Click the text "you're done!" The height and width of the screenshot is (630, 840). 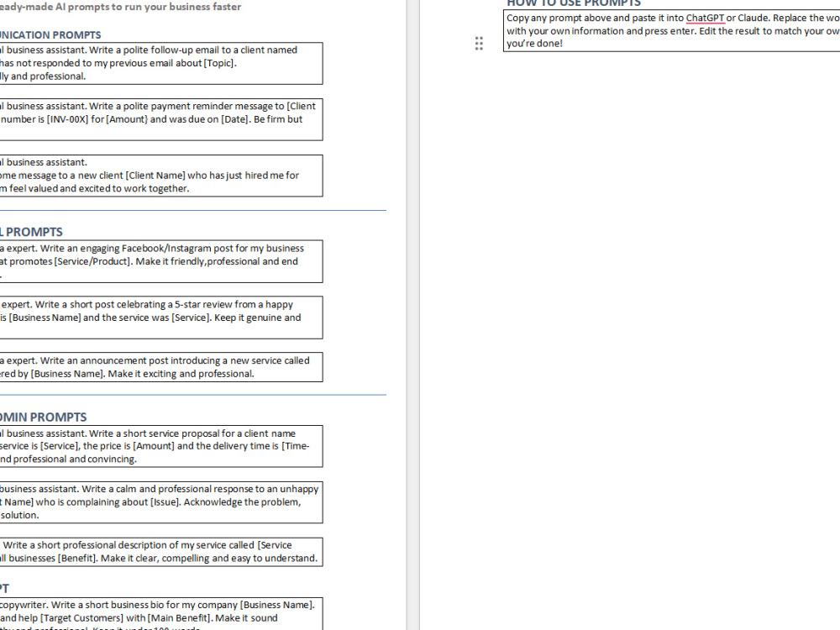(534, 44)
